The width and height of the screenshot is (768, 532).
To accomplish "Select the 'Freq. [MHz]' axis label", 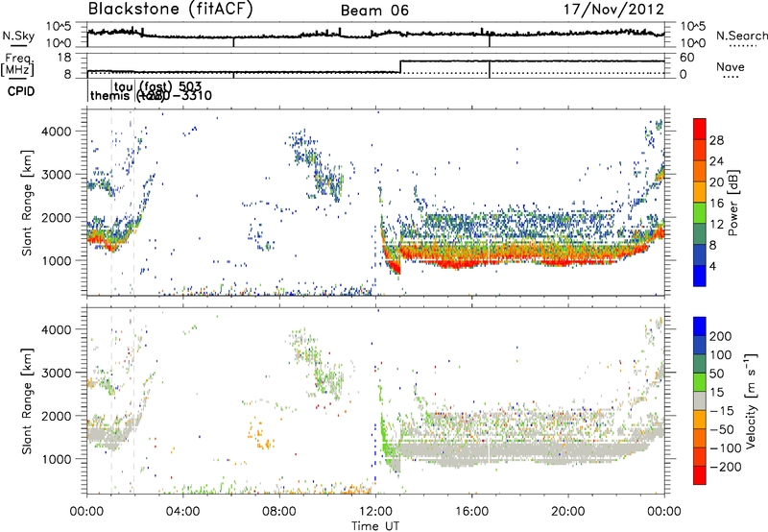I will (x=17, y=65).
